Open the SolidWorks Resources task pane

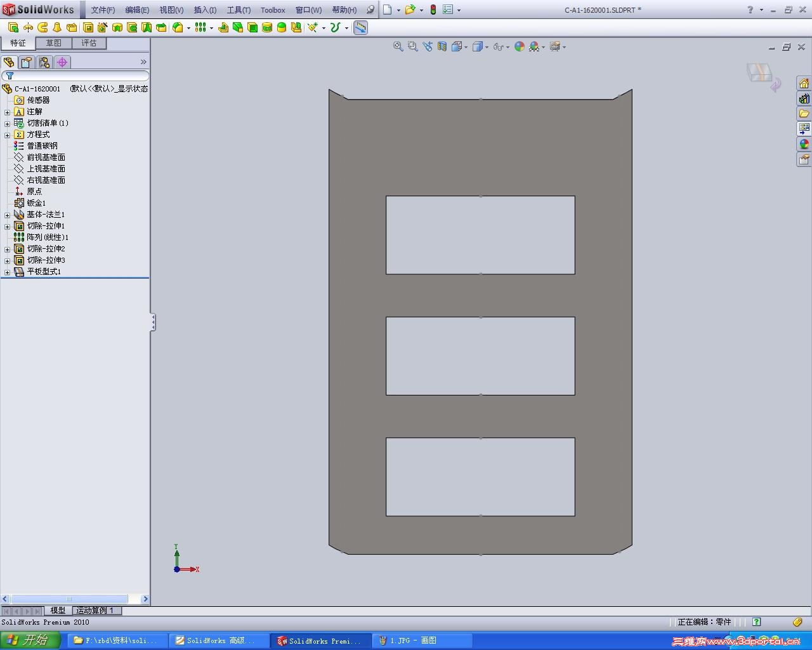click(x=804, y=84)
